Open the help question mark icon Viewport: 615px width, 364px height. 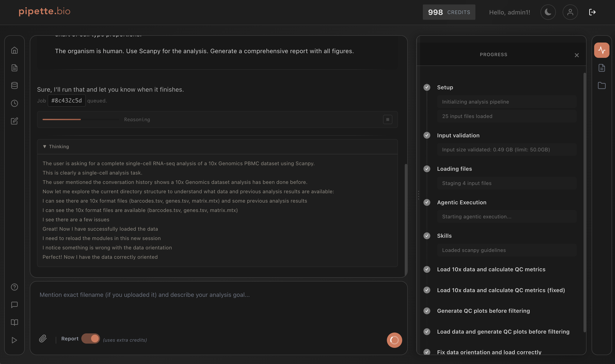click(x=14, y=287)
